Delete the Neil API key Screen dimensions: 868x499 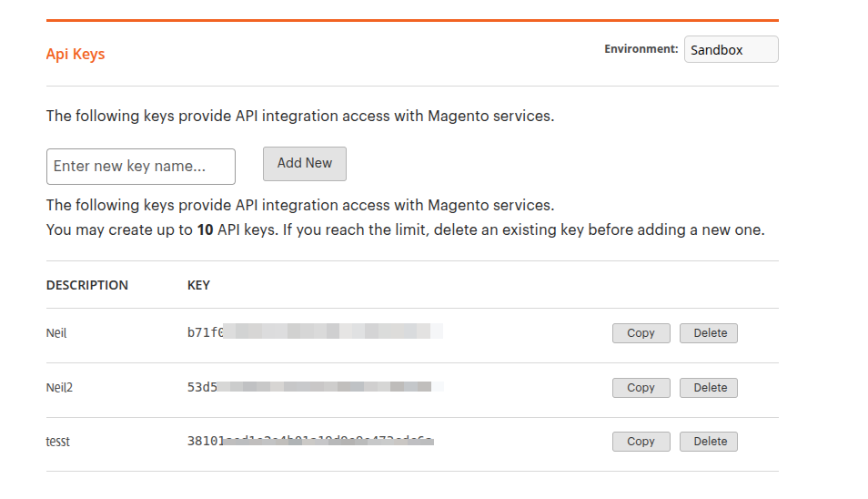coord(710,333)
